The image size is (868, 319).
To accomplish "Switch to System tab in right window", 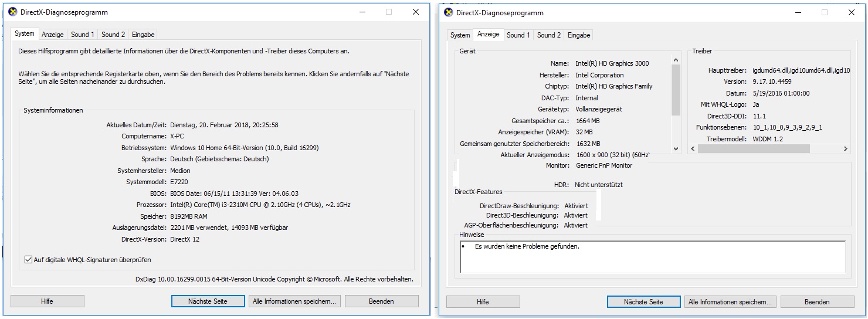I will (x=460, y=35).
